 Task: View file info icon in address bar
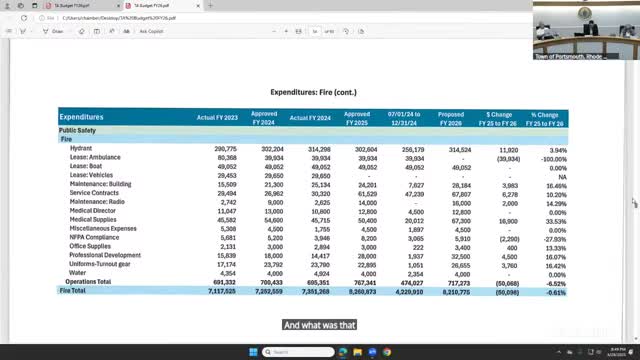tap(42, 18)
